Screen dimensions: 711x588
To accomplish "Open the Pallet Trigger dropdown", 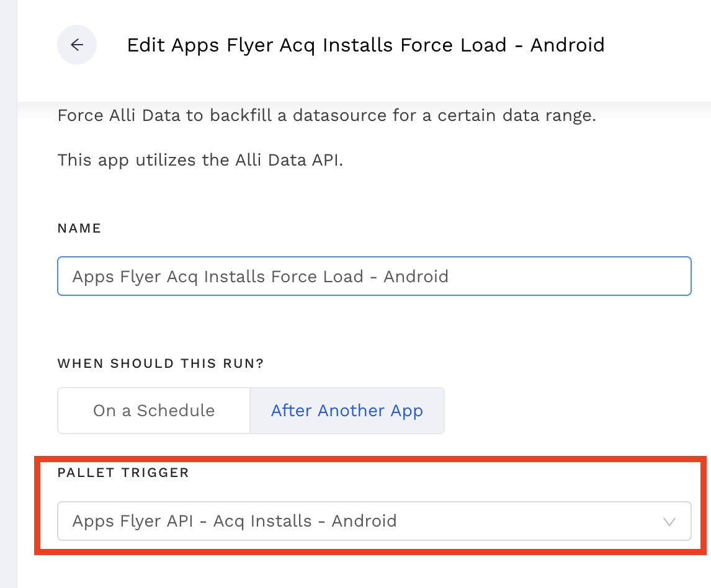I will pos(373,521).
